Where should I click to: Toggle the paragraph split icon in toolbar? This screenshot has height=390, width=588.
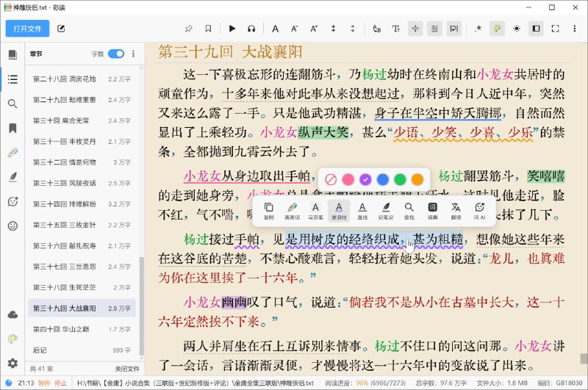(x=415, y=29)
